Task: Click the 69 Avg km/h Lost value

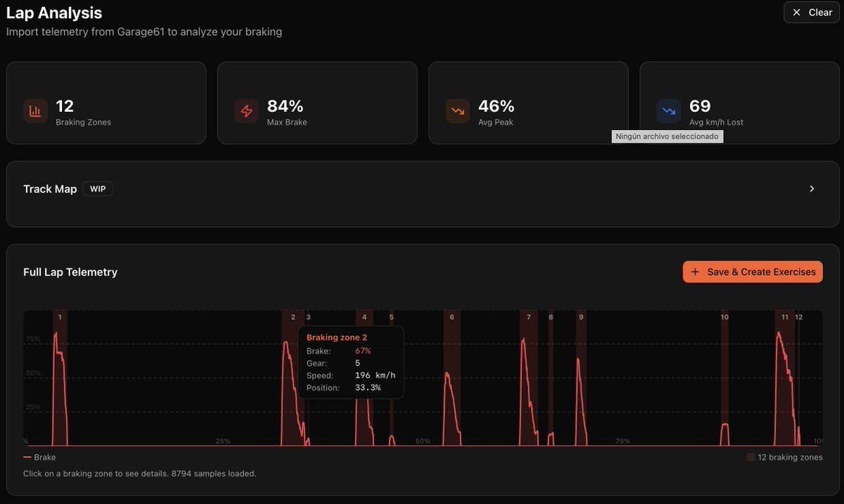Action: pos(700,106)
